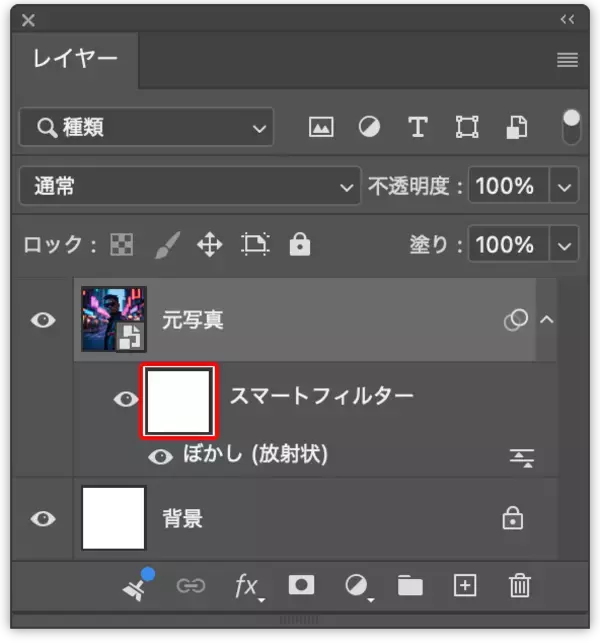
Task: Open the 不透明度 slider dropdown arrow
Action: tap(564, 187)
